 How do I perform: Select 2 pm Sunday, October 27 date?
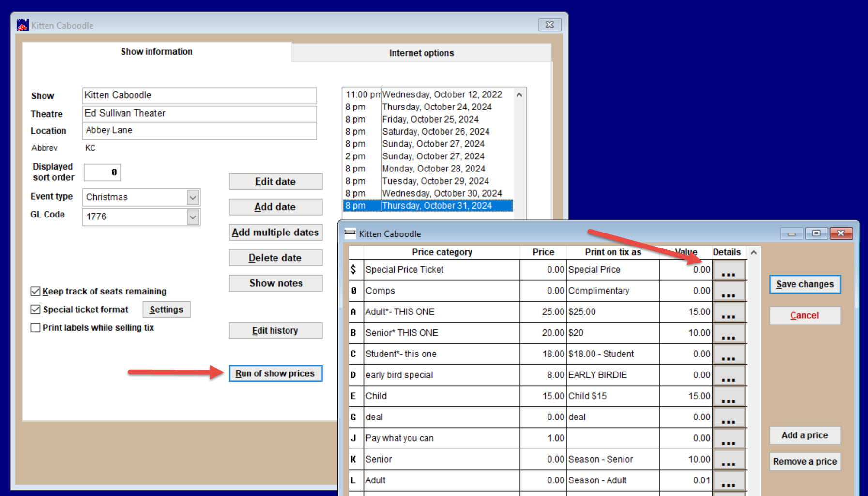pos(428,156)
